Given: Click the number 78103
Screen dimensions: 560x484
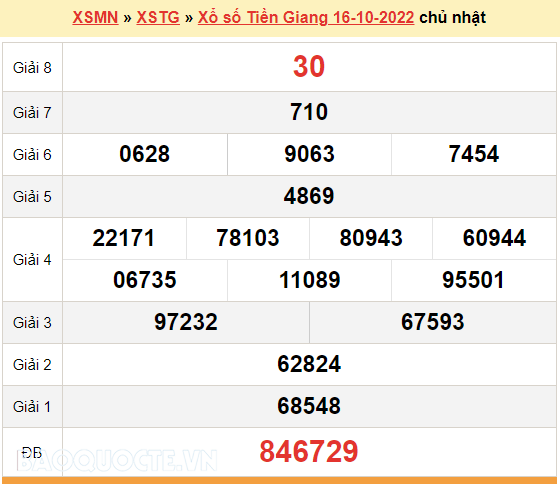Looking at the screenshot, I should pyautogui.click(x=248, y=238).
